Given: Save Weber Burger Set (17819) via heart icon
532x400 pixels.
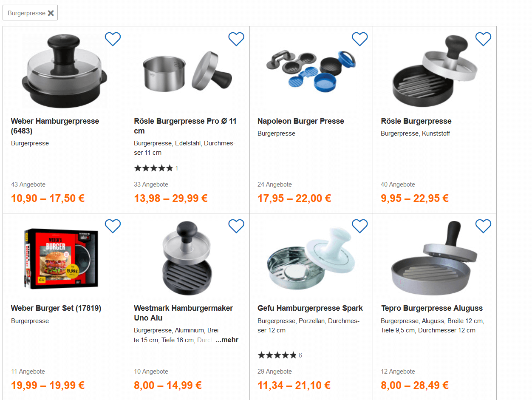Looking at the screenshot, I should coord(113,226).
